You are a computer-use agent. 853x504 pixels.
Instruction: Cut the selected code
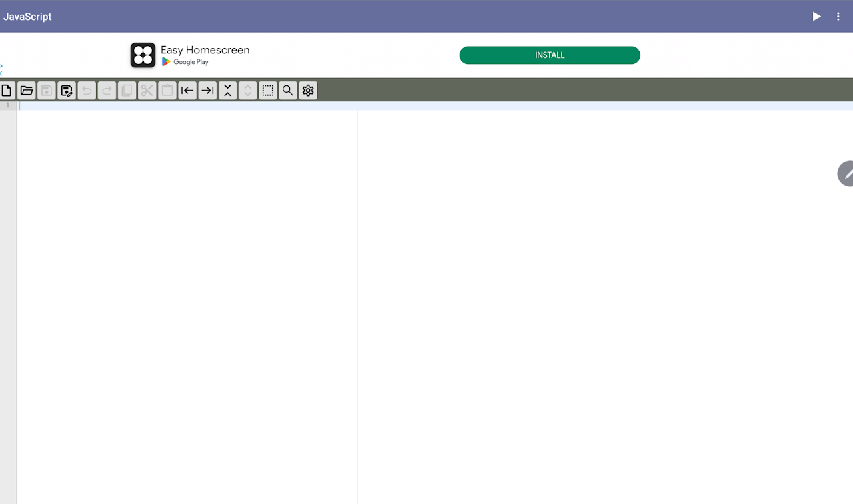pyautogui.click(x=147, y=90)
